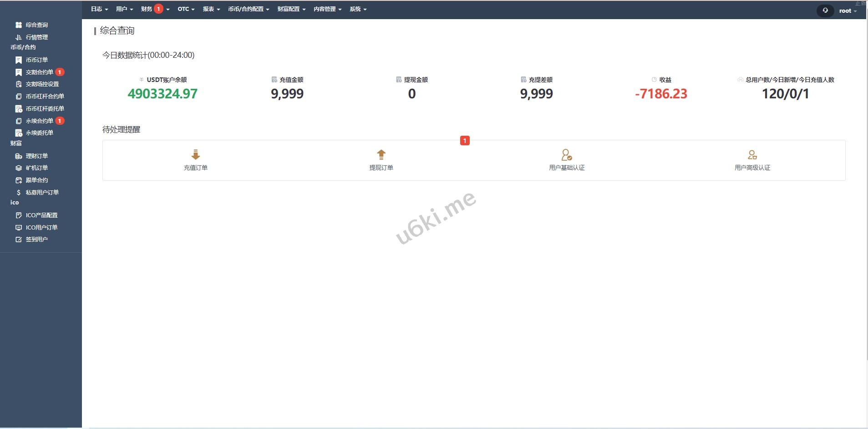Go to 交割合约单 in sidebar
The height and width of the screenshot is (429, 868).
[39, 72]
